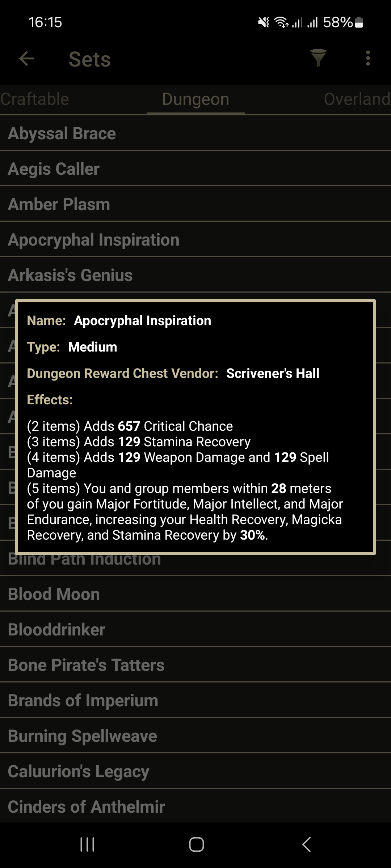Select the Dungeon tab
Viewport: 391px width, 868px height.
tap(195, 99)
